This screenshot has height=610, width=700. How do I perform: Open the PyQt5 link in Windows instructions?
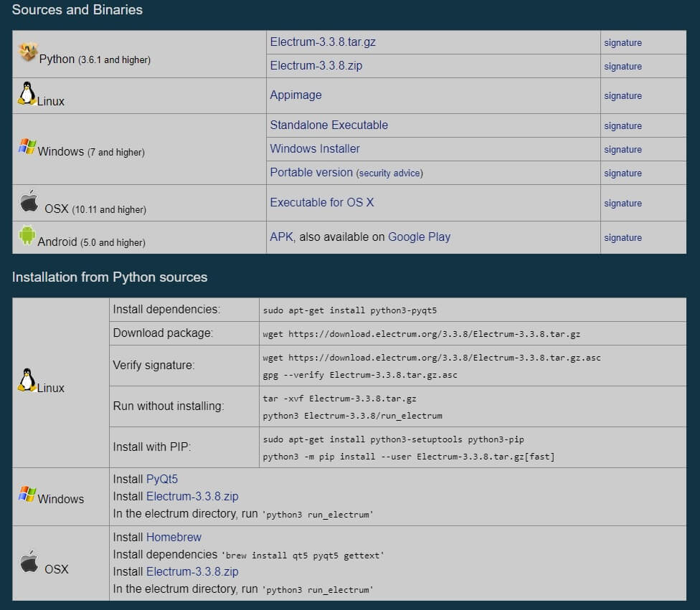(162, 480)
